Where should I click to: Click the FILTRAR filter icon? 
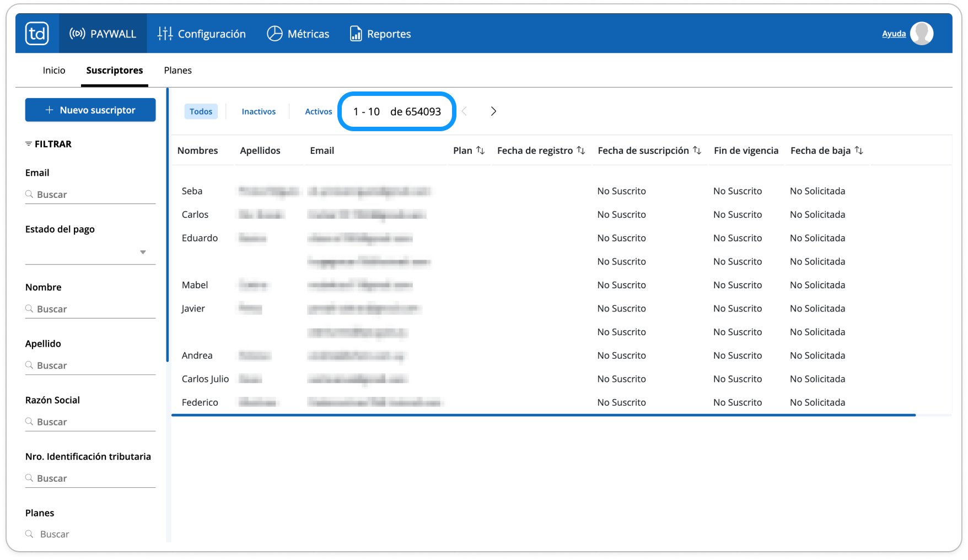[28, 144]
